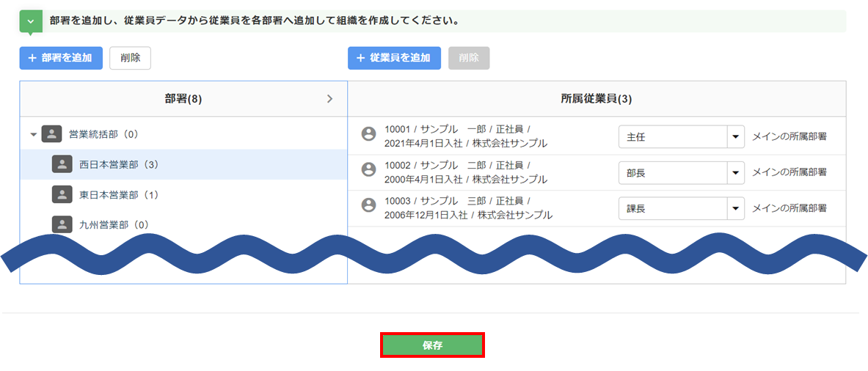Click the 九州営業部 department icon
This screenshot has width=868, height=371.
[62, 224]
